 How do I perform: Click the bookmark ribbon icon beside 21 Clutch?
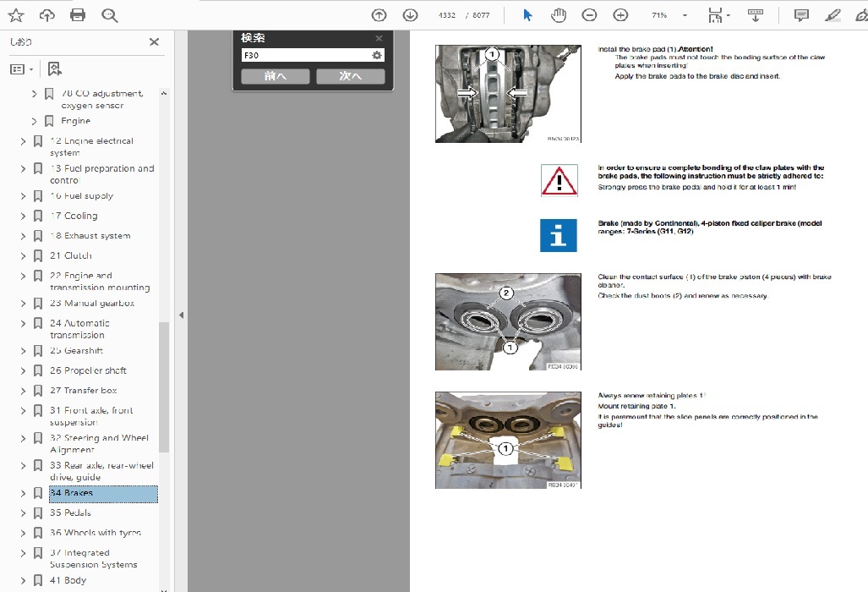[38, 256]
